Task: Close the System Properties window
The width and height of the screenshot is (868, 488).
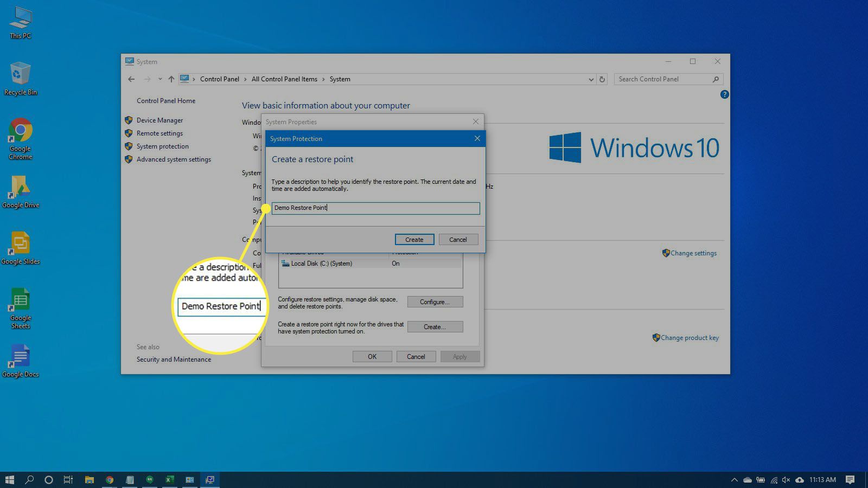Action: pyautogui.click(x=476, y=122)
